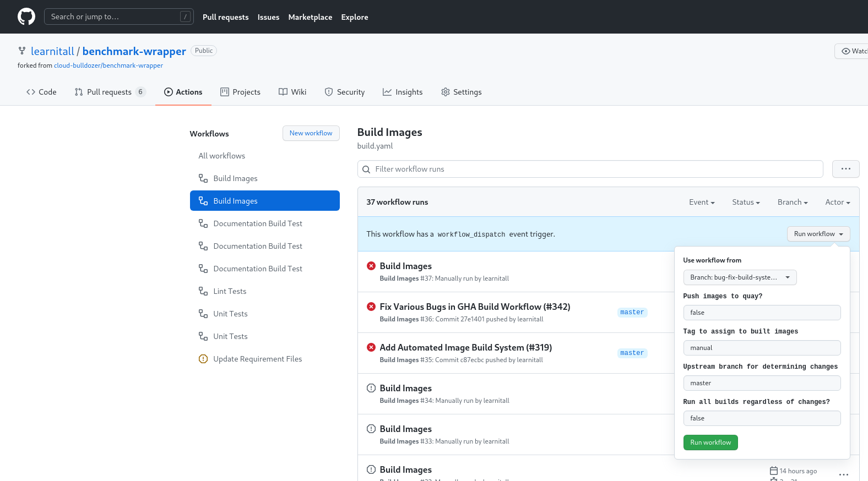Focus the Filter workflow runs field
Viewport: 868px width, 481px height.
tap(590, 169)
